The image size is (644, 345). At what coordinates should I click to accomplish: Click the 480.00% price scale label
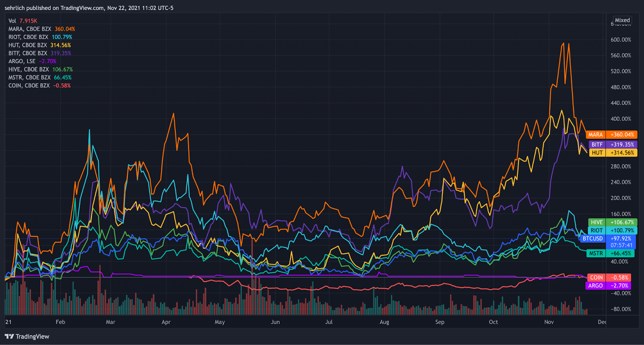tap(621, 87)
